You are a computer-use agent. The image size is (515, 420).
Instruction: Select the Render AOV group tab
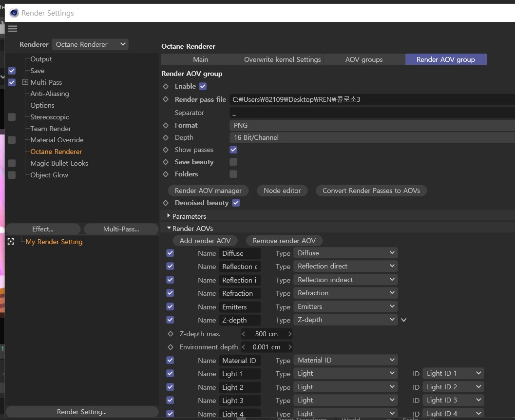coord(446,59)
